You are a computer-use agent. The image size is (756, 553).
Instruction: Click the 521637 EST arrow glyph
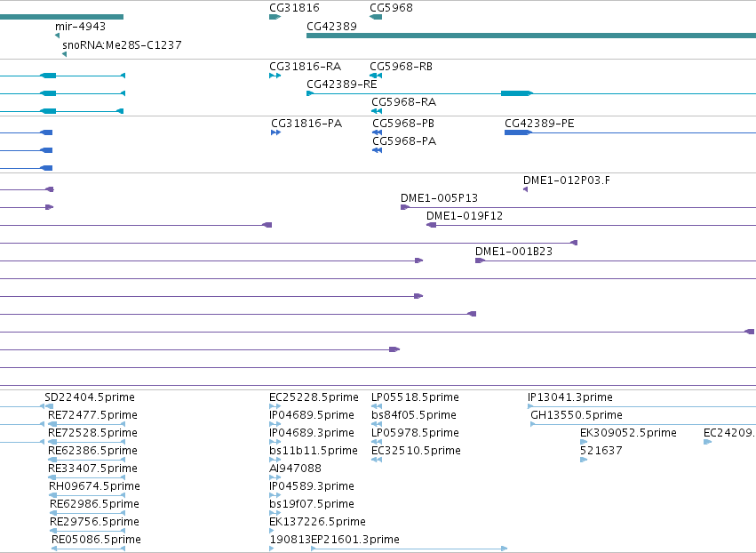tap(584, 460)
